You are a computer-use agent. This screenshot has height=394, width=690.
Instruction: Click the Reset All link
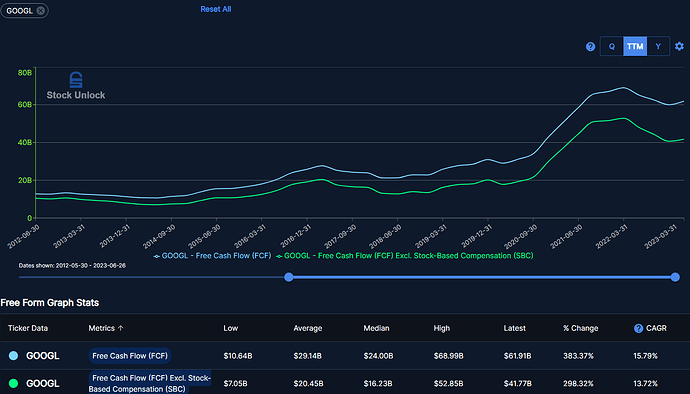[x=216, y=9]
